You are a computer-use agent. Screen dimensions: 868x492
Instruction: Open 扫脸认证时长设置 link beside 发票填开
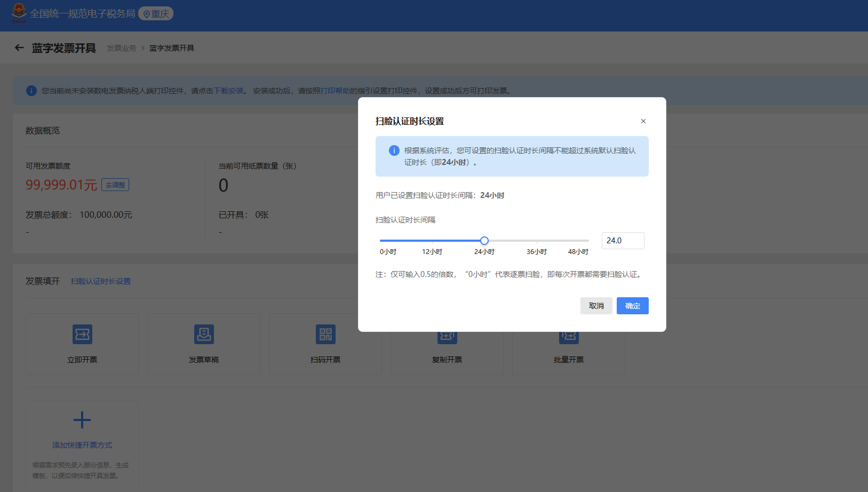click(x=101, y=281)
